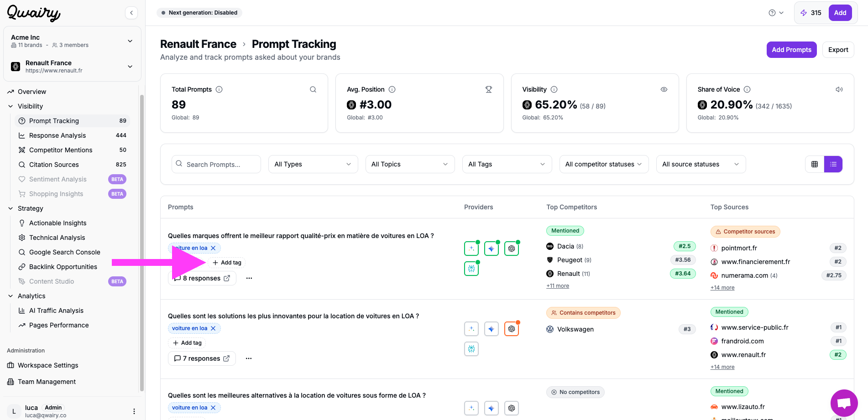Collapse the Visibility section in the sidebar

coord(10,106)
